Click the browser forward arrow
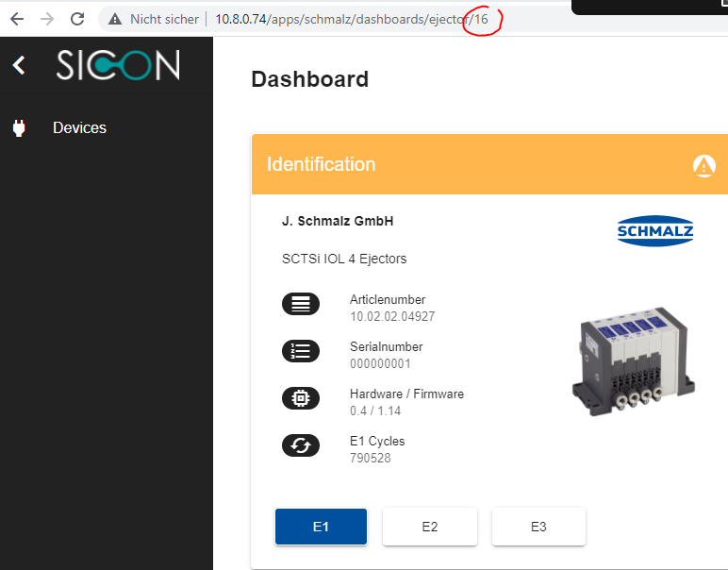Image resolution: width=728 pixels, height=570 pixels. [x=47, y=19]
